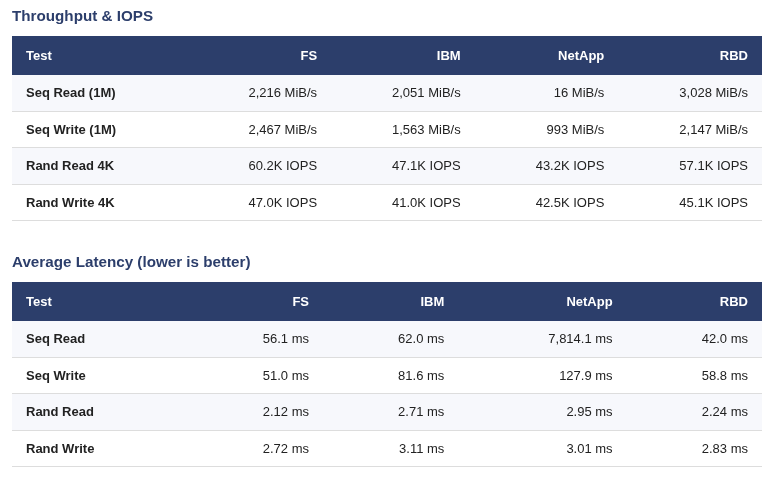Select the NetApp header in the latency table
The width and height of the screenshot is (772, 479).
click(589, 302)
